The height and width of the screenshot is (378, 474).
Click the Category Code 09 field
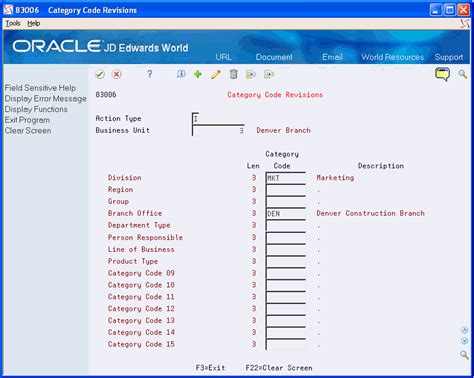pos(286,273)
